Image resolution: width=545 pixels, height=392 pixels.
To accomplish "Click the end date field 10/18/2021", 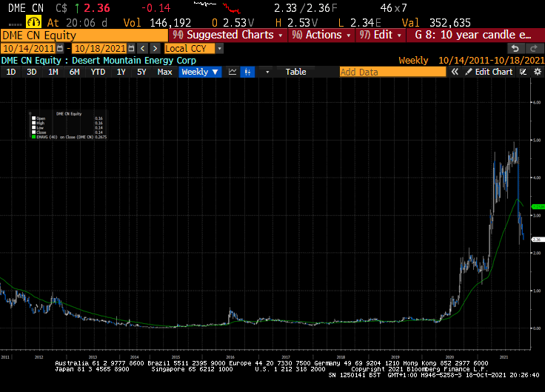I will pos(100,49).
